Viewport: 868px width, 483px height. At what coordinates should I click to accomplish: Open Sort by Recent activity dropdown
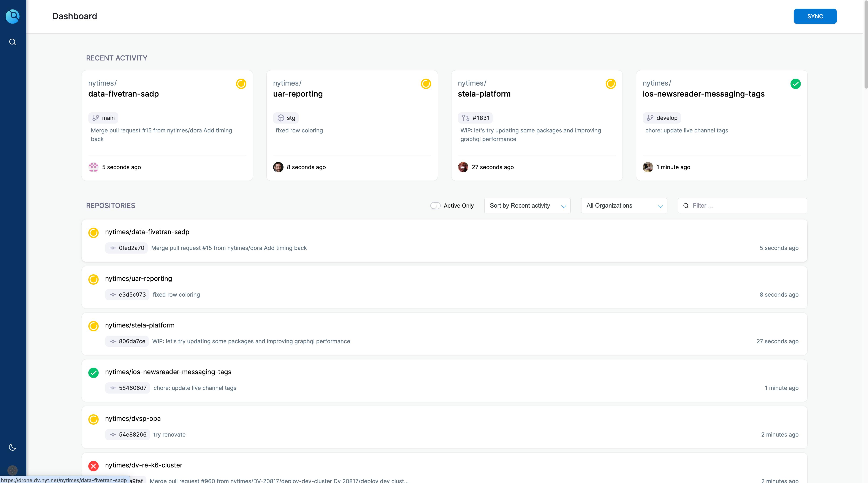(x=527, y=206)
